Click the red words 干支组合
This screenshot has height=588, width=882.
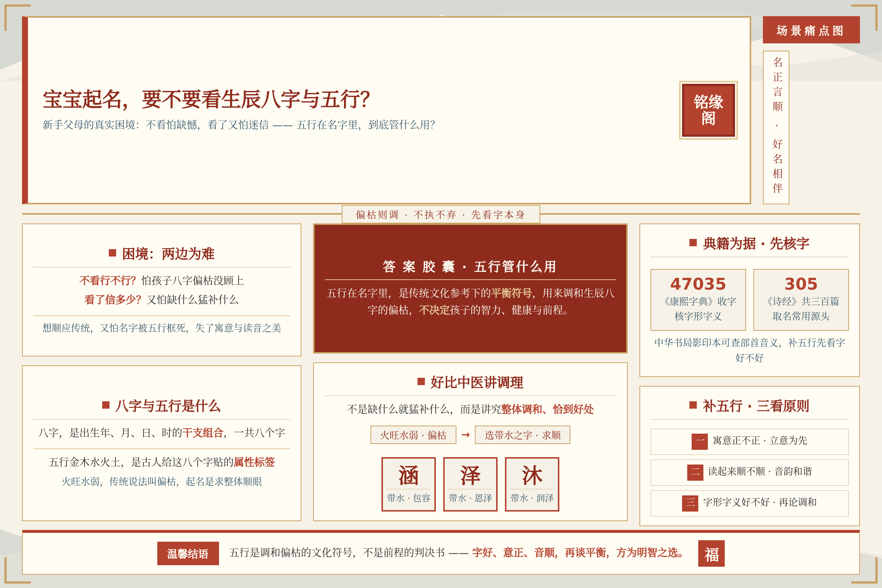tap(203, 433)
